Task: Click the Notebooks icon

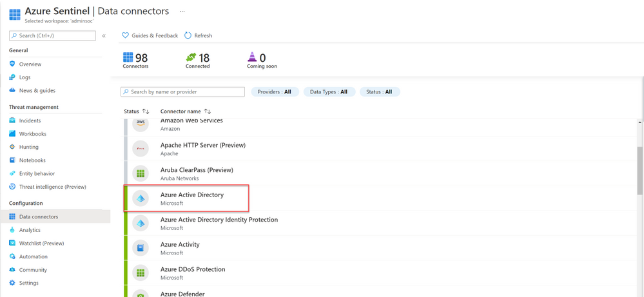Action: pyautogui.click(x=12, y=160)
